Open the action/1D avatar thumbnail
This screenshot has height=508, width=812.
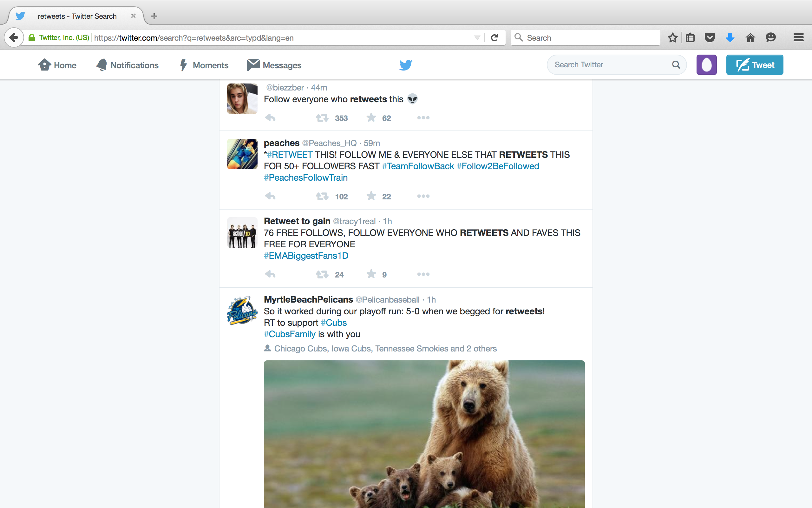(242, 232)
